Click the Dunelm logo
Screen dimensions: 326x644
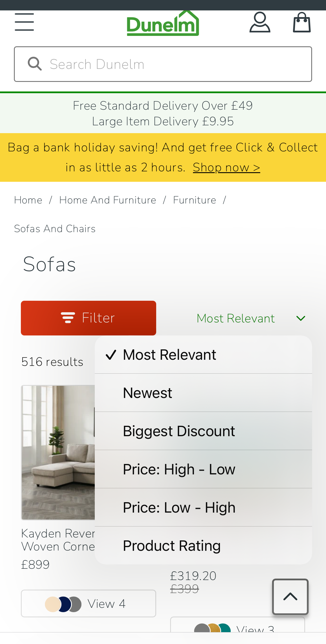[x=163, y=23]
